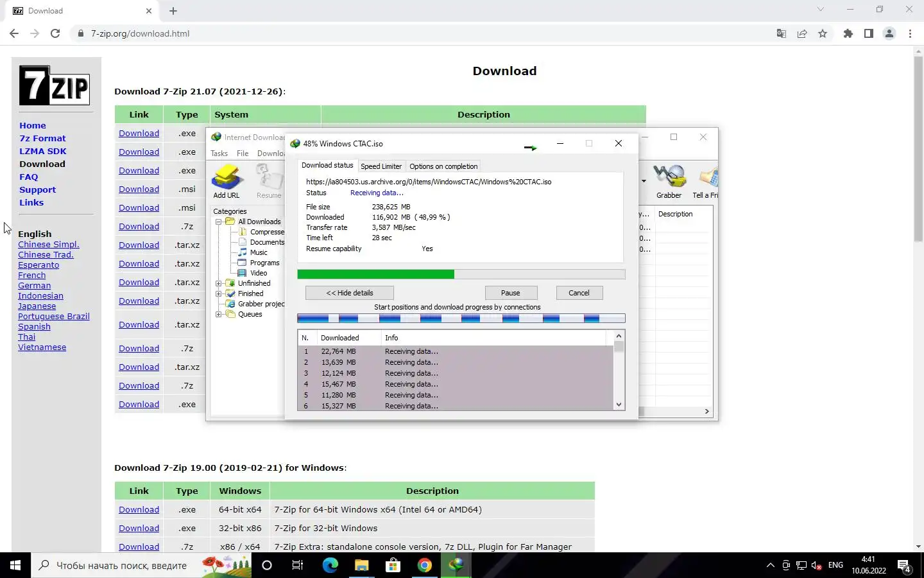Viewport: 924px width, 578px height.
Task: Open the toolbar dropdown arrow left of Grabber
Action: coord(644,181)
